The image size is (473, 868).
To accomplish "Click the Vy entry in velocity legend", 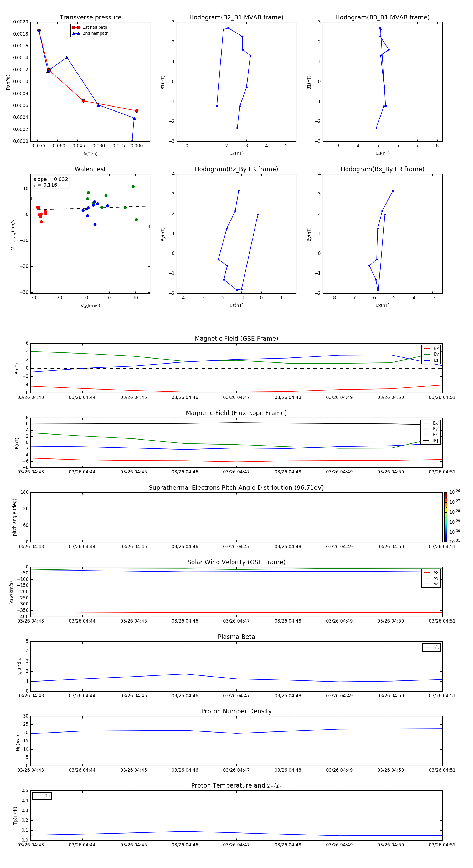I will (431, 578).
